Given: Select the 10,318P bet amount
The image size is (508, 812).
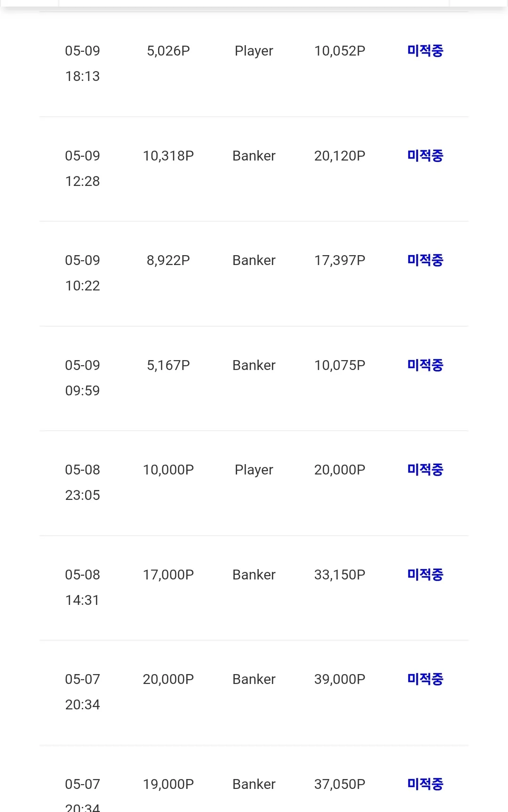Looking at the screenshot, I should (x=168, y=156).
